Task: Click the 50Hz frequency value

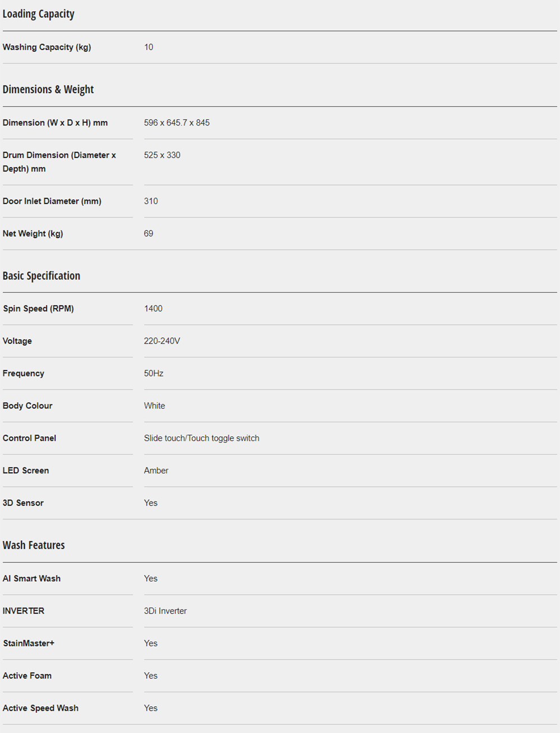Action: click(x=153, y=373)
